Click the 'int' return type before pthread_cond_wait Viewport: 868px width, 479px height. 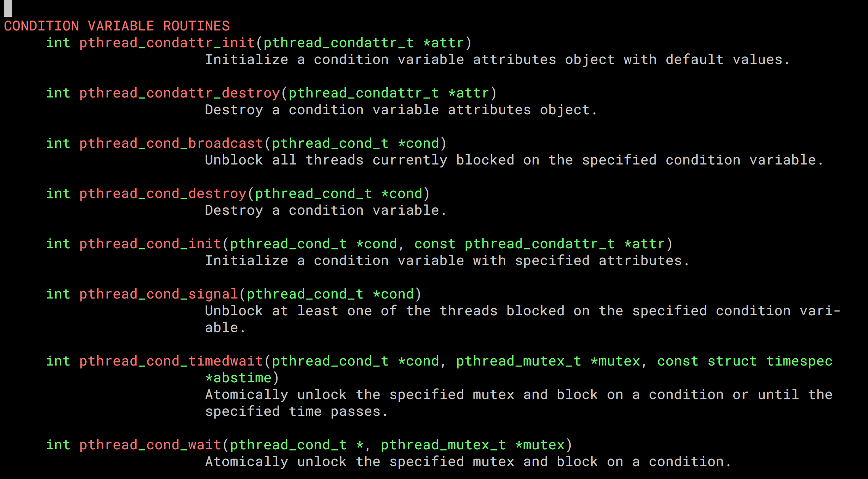58,445
